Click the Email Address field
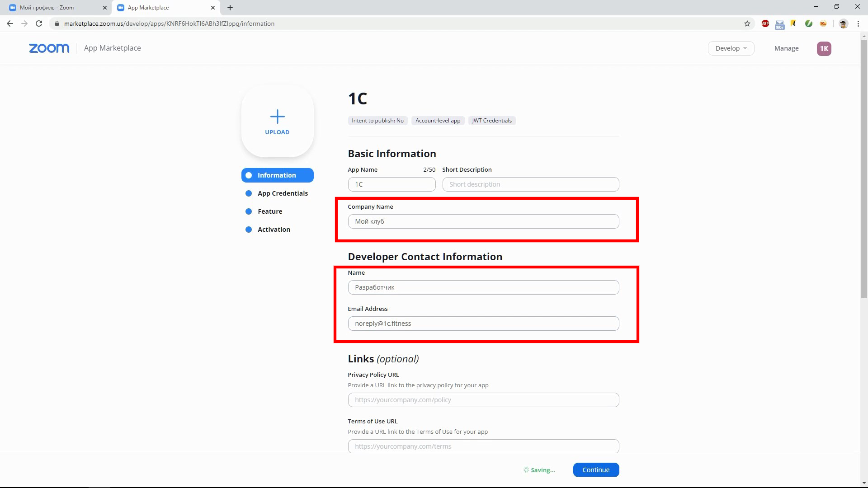This screenshot has height=488, width=868. pyautogui.click(x=483, y=324)
